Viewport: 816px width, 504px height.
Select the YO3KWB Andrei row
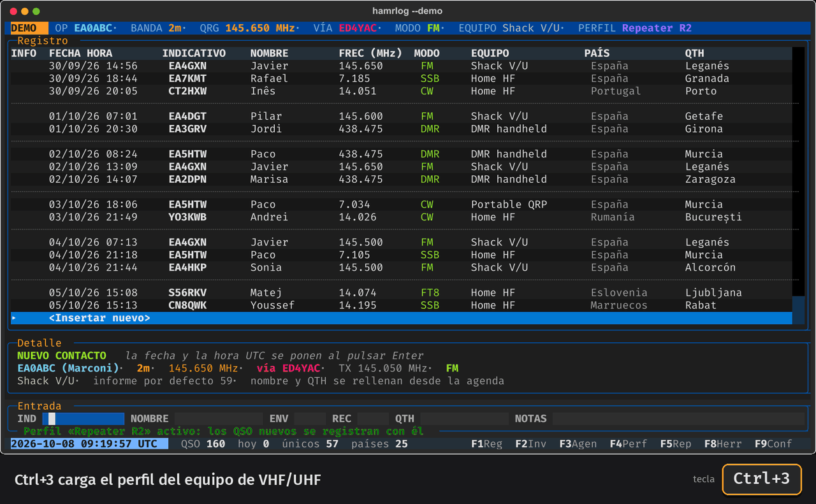(402, 217)
